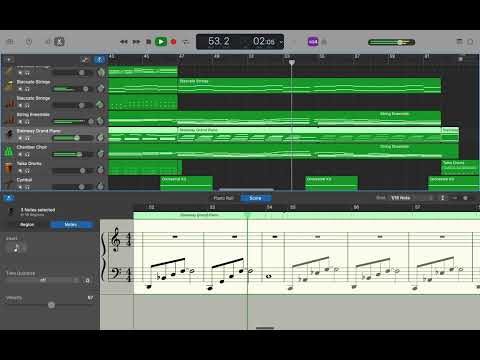
Task: Start recording with the red Record button
Action: pyautogui.click(x=173, y=42)
